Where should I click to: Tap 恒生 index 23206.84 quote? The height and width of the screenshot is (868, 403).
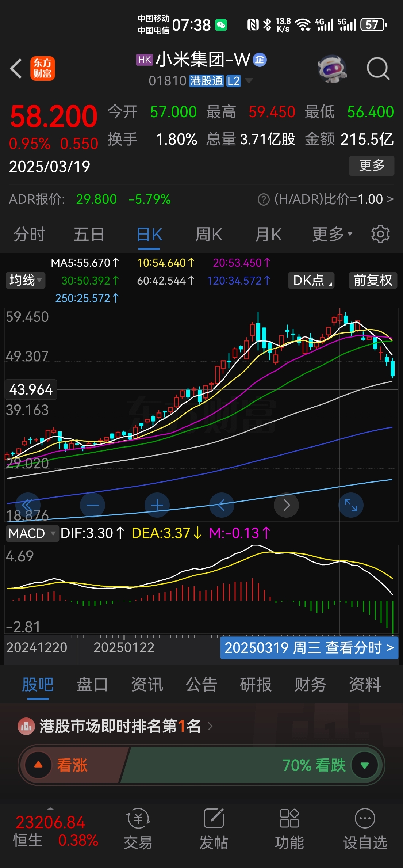click(50, 822)
